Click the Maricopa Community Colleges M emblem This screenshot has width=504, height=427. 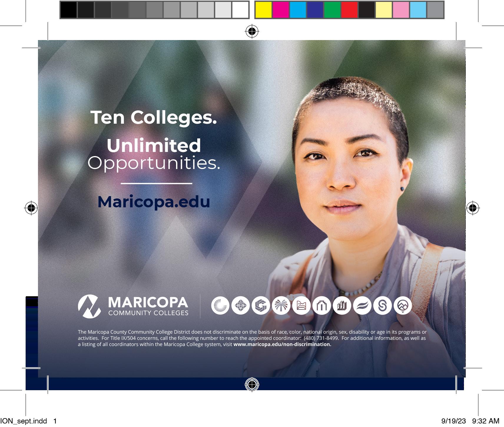[89, 306]
